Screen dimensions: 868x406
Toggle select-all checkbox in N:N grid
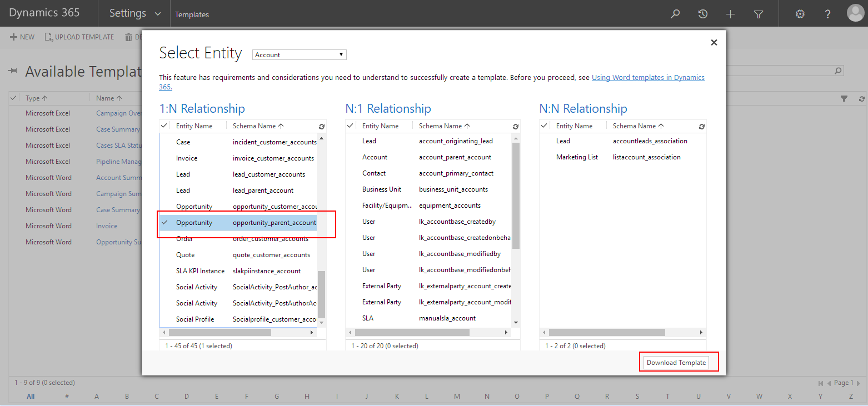(545, 126)
